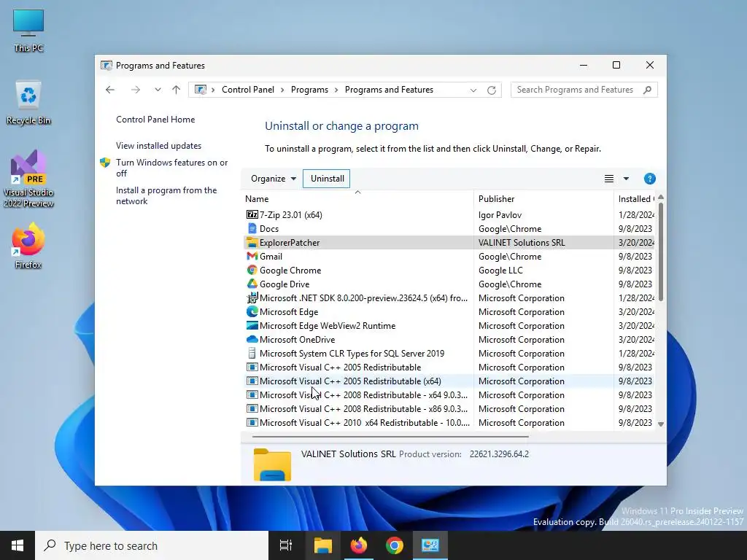Viewport: 747px width, 560px height.
Task: Launch Chrome from the taskbar
Action: click(395, 545)
